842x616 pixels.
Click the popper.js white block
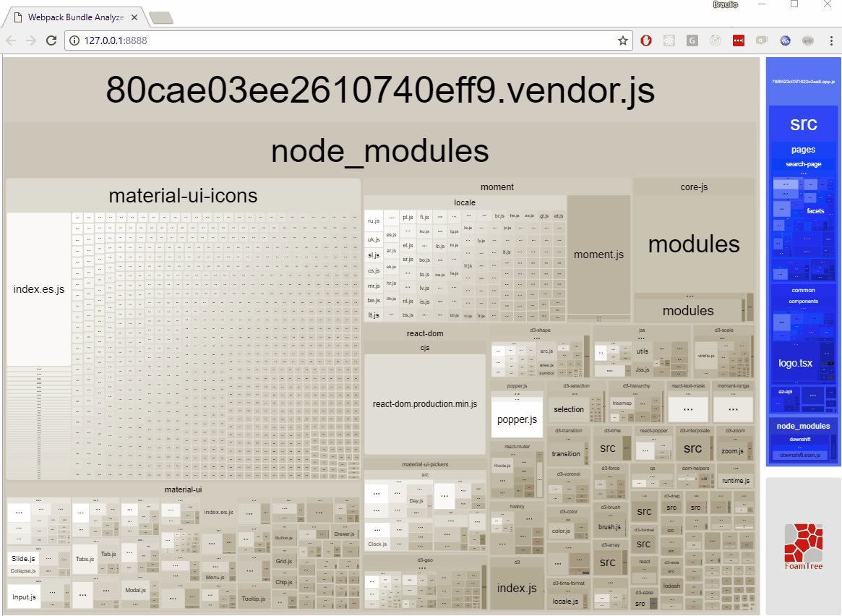coord(517,420)
